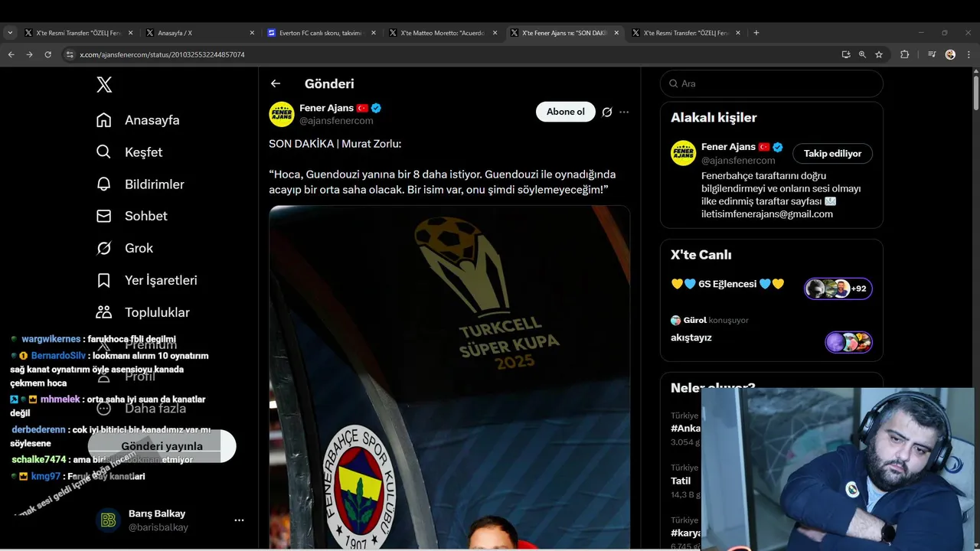Click the browser back button

point(11,54)
